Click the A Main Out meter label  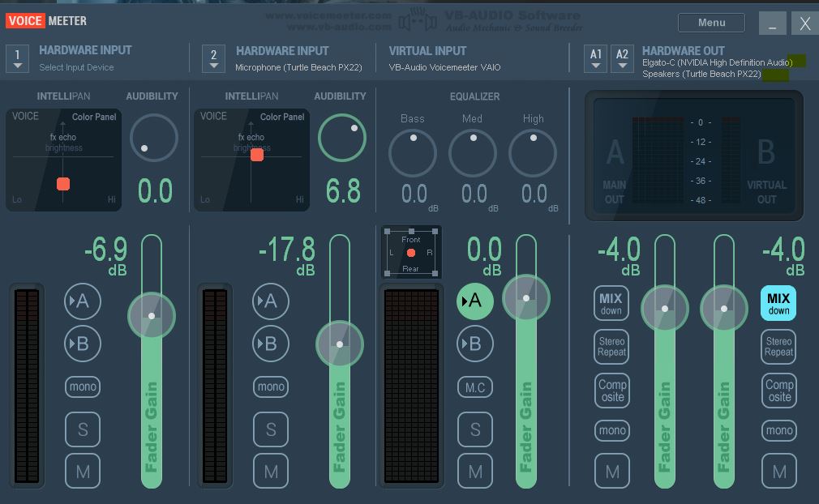point(615,171)
